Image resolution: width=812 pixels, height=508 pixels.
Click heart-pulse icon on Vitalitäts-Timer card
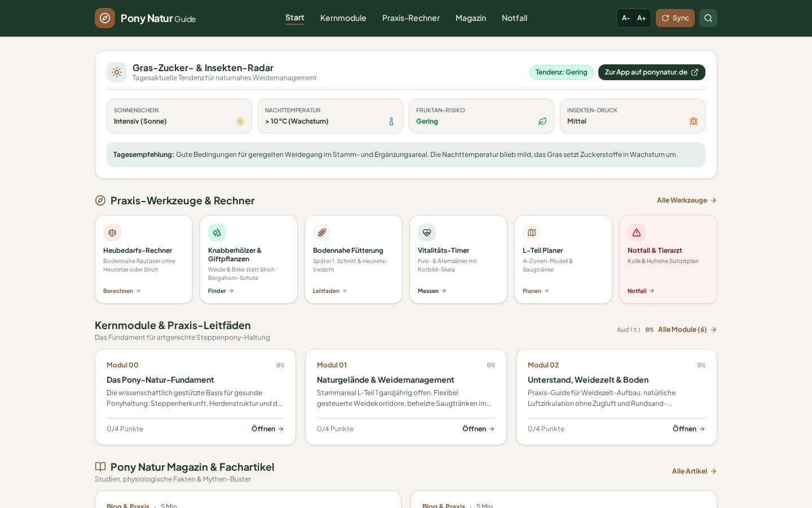pos(427,233)
